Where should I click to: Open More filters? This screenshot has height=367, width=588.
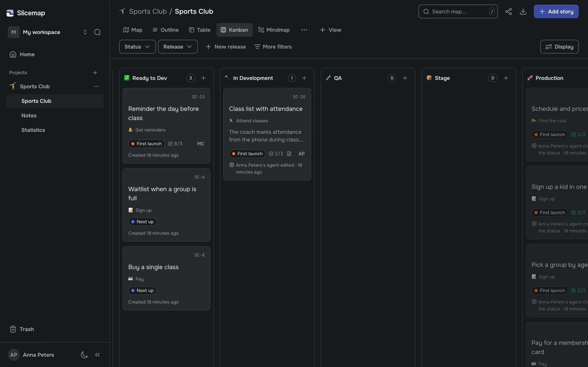coord(273,47)
